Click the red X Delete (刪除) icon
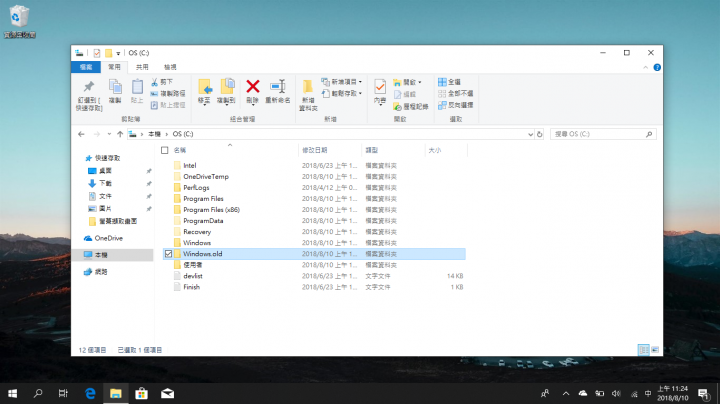 coord(253,86)
